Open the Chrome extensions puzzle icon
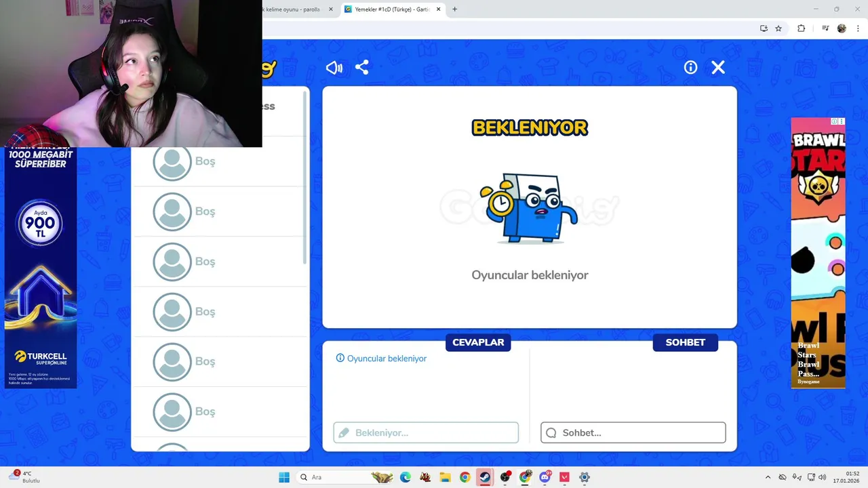This screenshot has width=868, height=488. [802, 28]
